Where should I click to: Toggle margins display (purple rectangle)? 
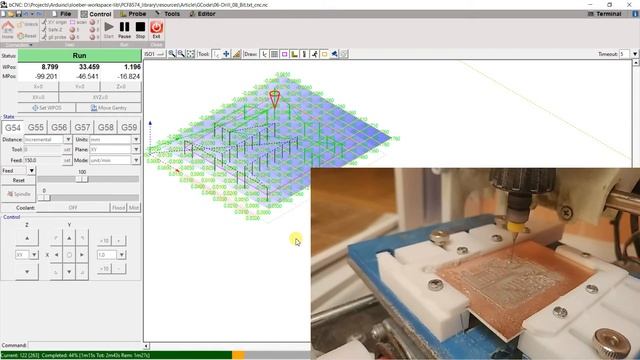(284, 54)
